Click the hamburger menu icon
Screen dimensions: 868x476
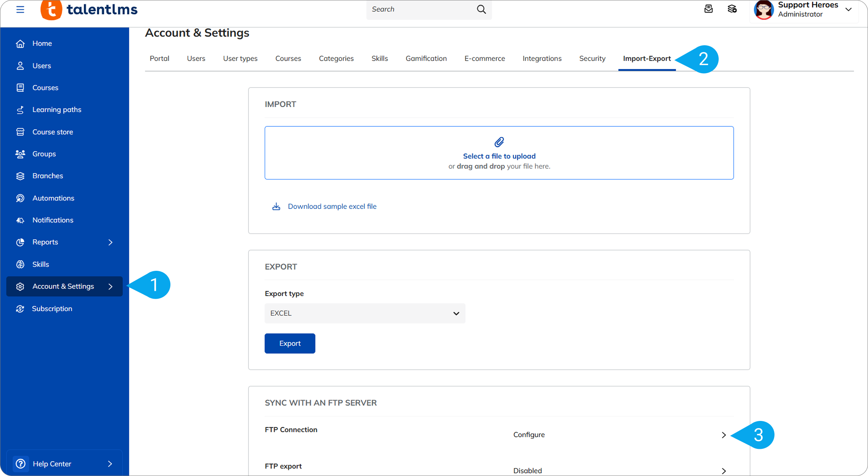tap(20, 9)
